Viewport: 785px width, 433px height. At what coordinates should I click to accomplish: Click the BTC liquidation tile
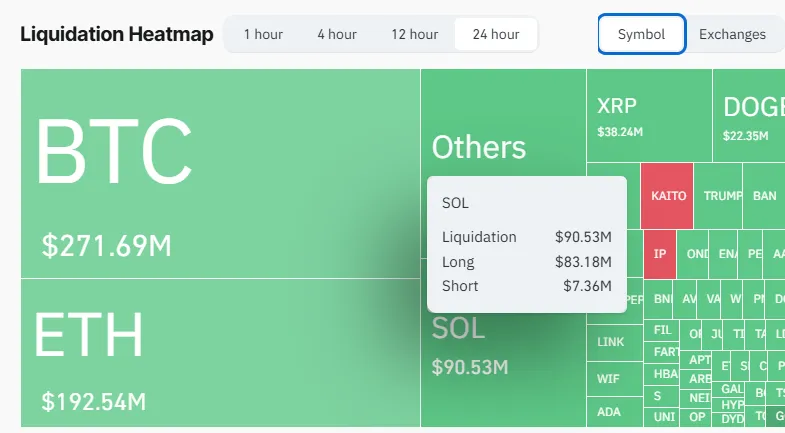click(x=220, y=173)
